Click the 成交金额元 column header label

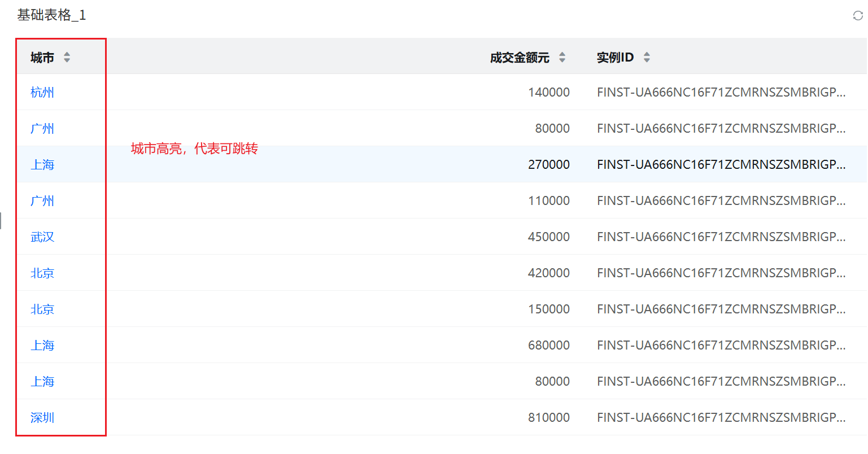(520, 58)
